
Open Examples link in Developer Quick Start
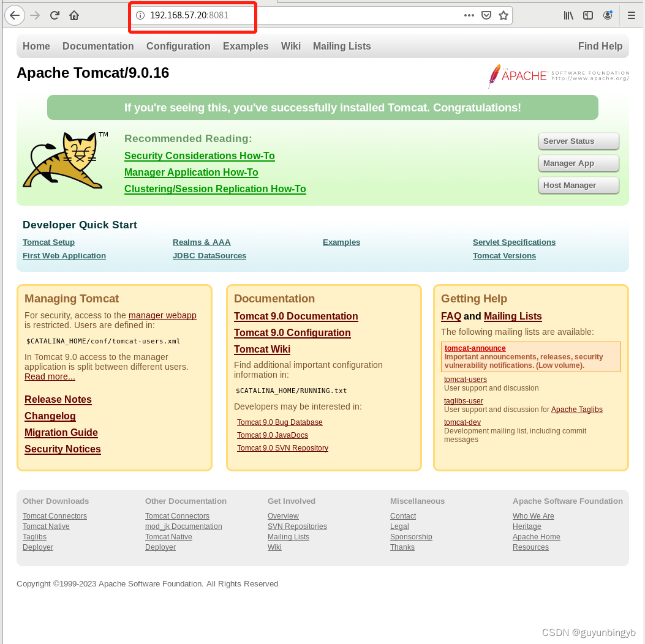coord(341,242)
